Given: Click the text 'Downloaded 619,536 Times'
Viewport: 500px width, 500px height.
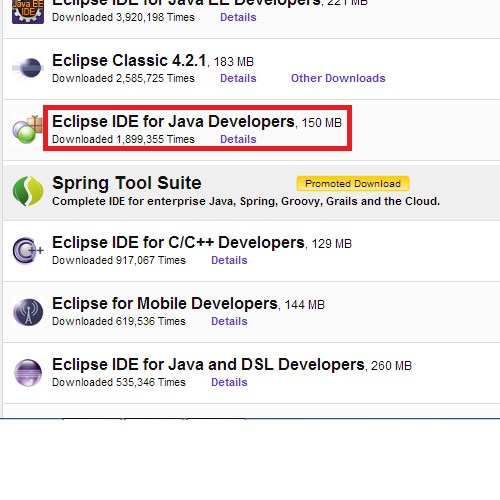Looking at the screenshot, I should tap(119, 321).
